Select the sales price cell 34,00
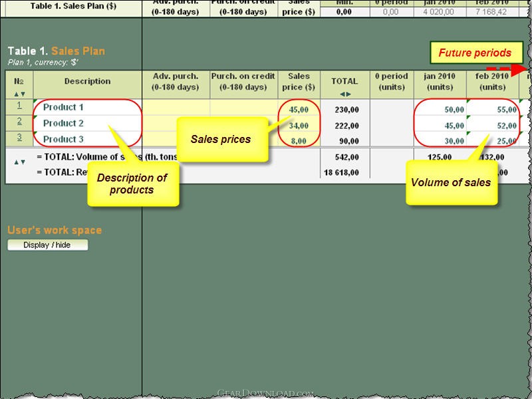Image resolution: width=532 pixels, height=399 pixels. (x=299, y=125)
